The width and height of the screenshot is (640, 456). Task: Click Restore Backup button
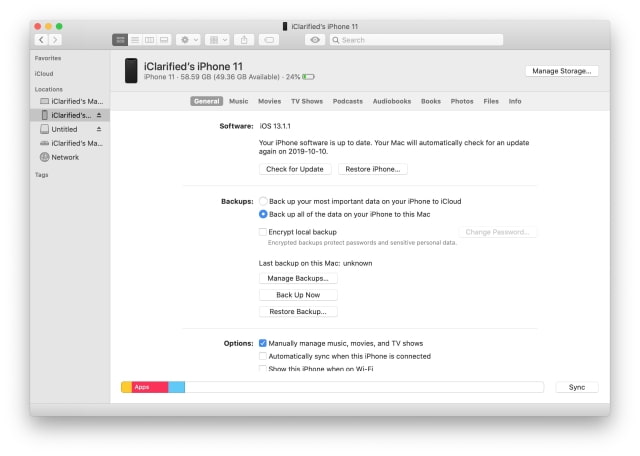click(x=298, y=311)
